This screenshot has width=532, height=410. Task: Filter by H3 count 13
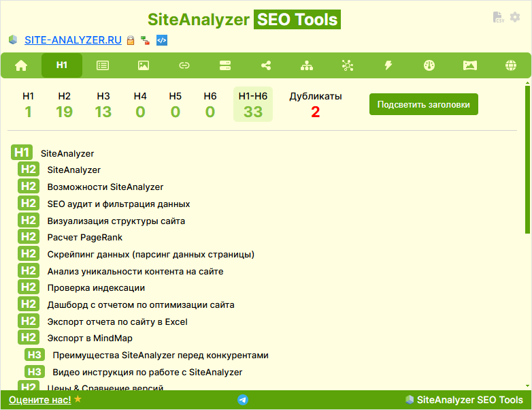(x=103, y=105)
